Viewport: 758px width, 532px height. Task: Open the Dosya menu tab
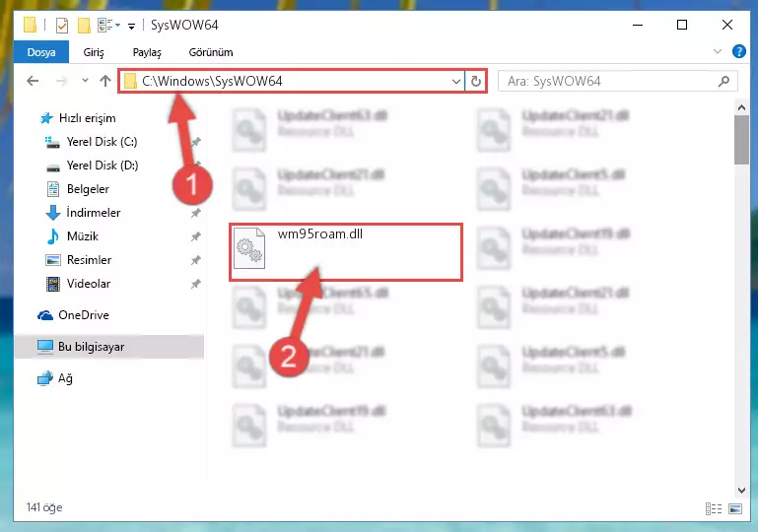tap(41, 52)
